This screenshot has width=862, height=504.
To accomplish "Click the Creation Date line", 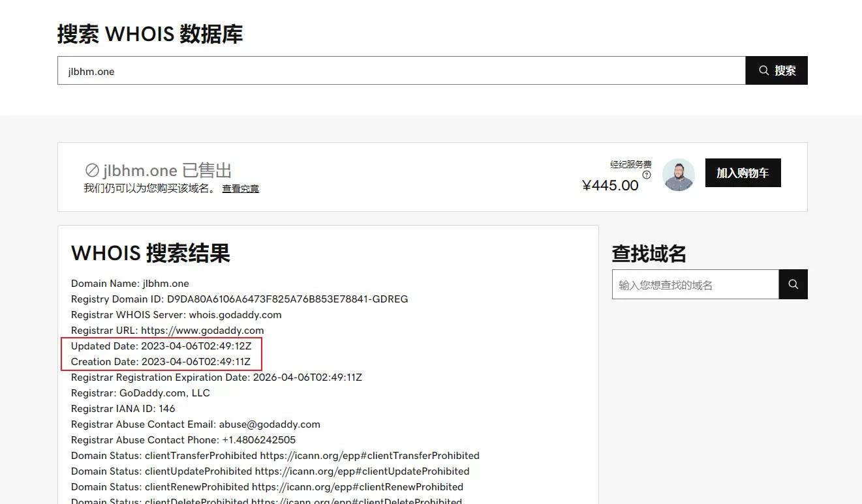I will (161, 362).
